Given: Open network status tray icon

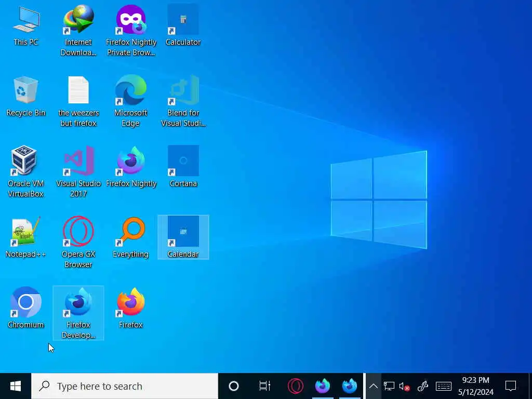Looking at the screenshot, I should [x=389, y=386].
